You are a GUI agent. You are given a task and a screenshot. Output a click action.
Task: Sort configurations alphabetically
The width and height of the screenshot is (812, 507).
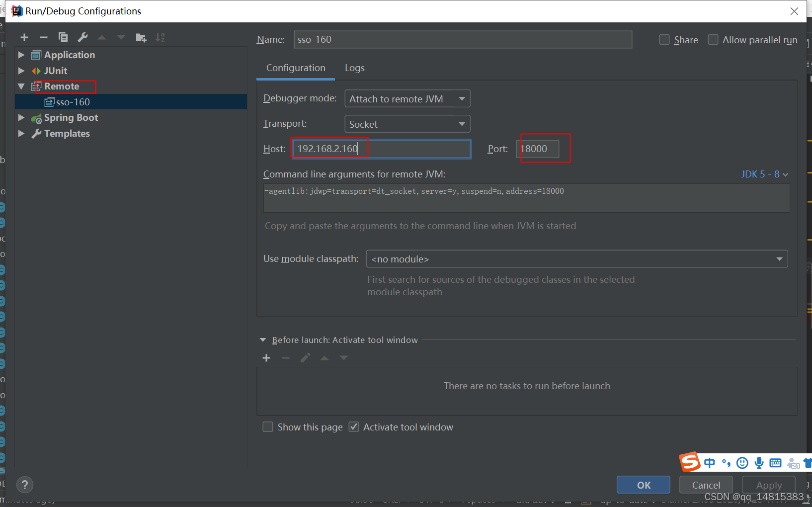click(160, 37)
